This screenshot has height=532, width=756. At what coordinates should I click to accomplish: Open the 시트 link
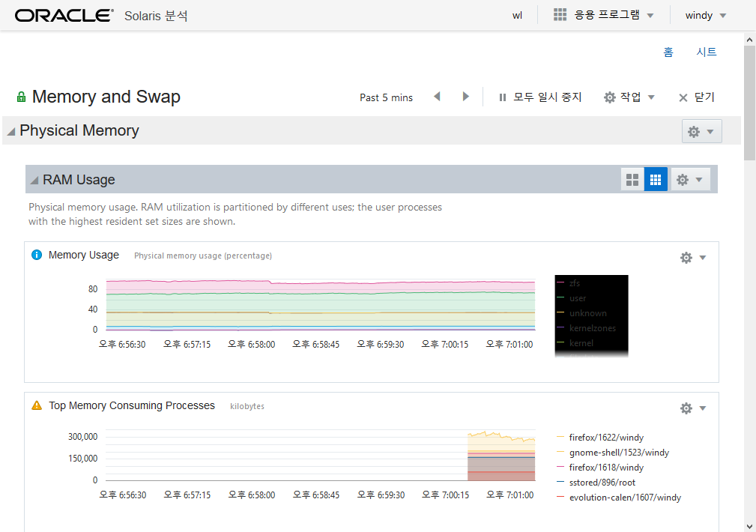point(707,52)
